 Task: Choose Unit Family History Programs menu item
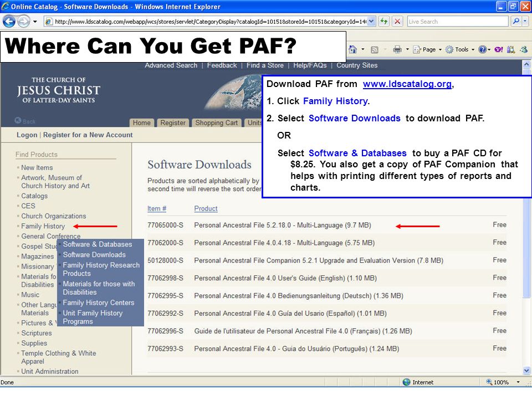point(93,317)
